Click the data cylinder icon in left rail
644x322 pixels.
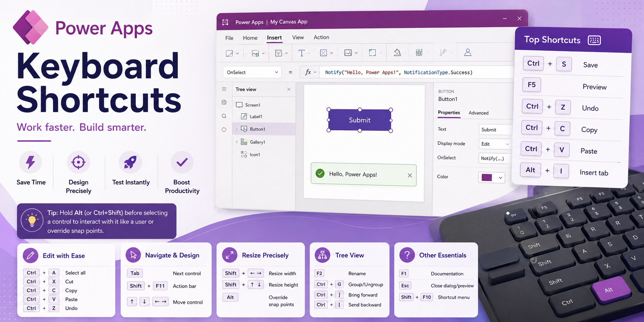pos(224,102)
